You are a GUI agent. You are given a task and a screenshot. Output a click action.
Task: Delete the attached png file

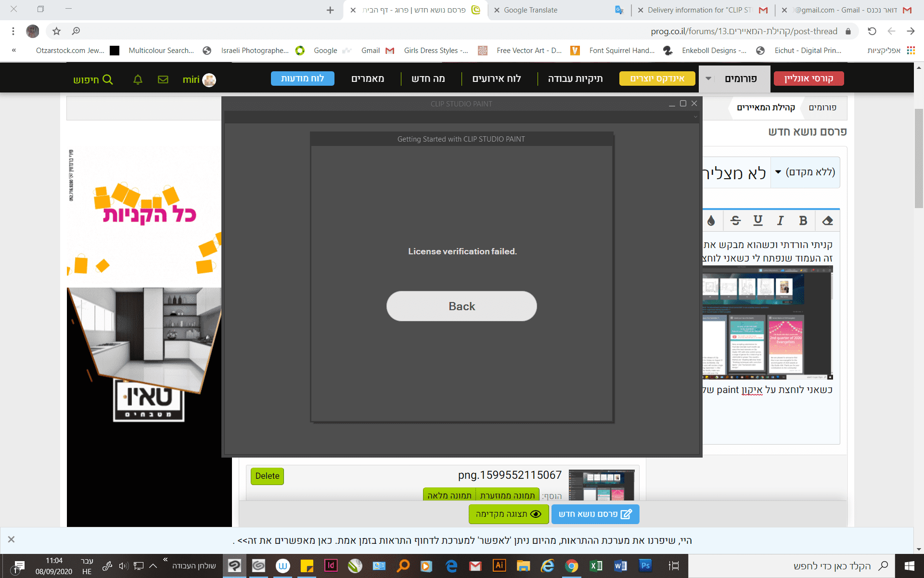267,476
